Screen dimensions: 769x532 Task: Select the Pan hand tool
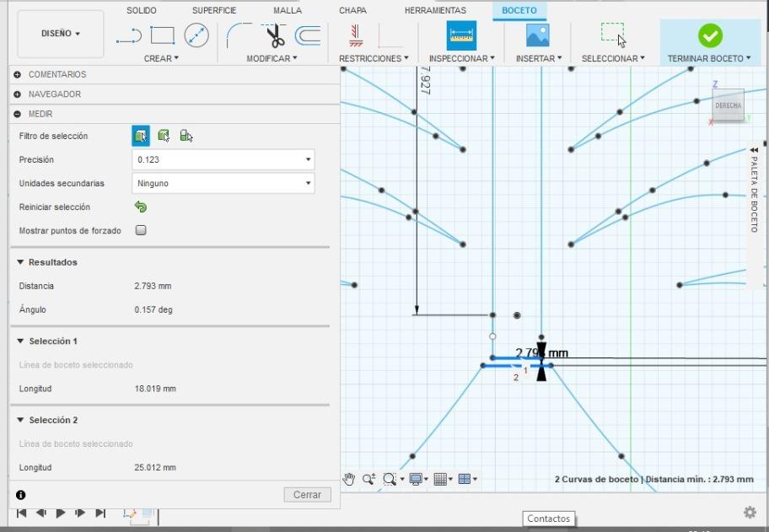(349, 479)
